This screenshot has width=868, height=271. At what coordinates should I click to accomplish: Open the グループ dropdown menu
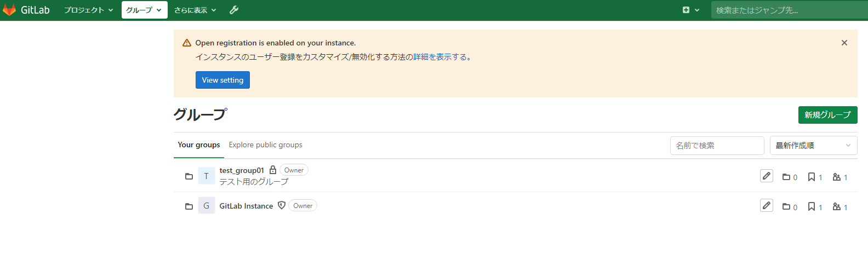145,10
